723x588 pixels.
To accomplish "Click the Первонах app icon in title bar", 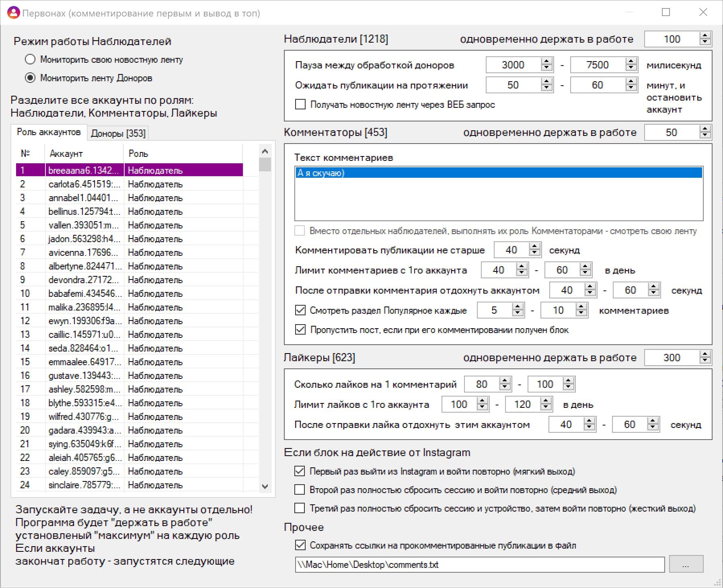I will coord(13,13).
